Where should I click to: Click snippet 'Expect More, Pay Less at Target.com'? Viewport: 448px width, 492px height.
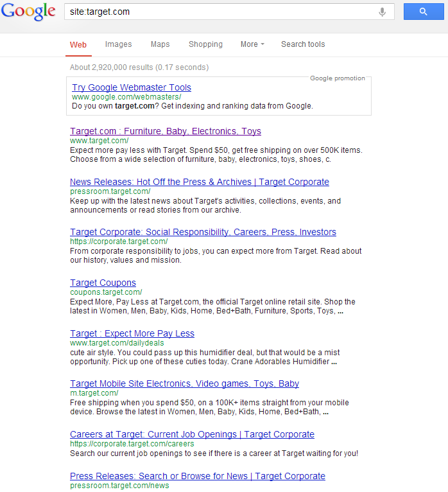212,306
